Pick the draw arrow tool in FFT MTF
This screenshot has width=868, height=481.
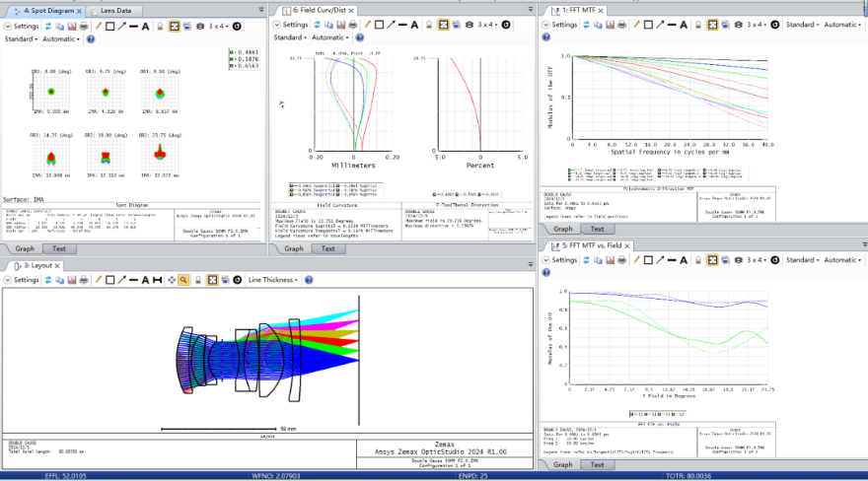660,24
